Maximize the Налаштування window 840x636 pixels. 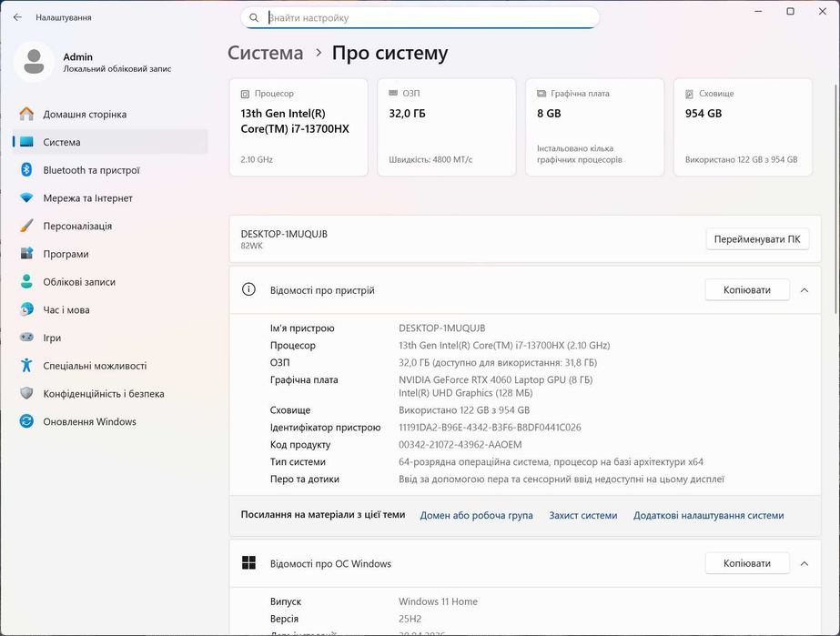pos(790,11)
